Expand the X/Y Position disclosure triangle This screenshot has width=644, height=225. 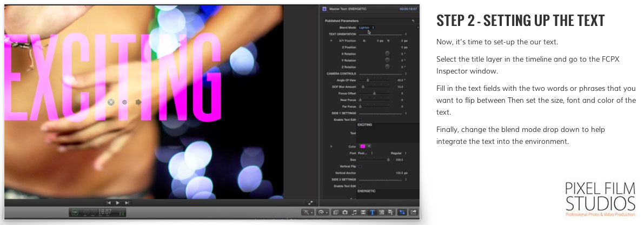[331, 41]
